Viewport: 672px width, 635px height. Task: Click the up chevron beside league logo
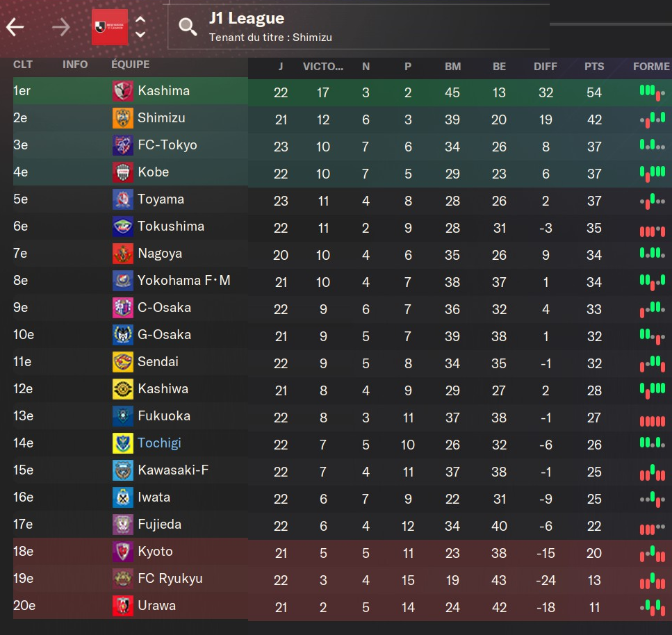(140, 20)
